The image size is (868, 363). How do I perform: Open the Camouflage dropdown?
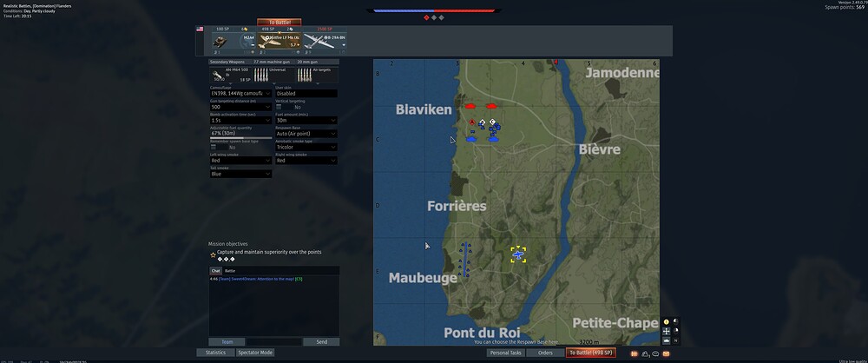click(x=240, y=93)
